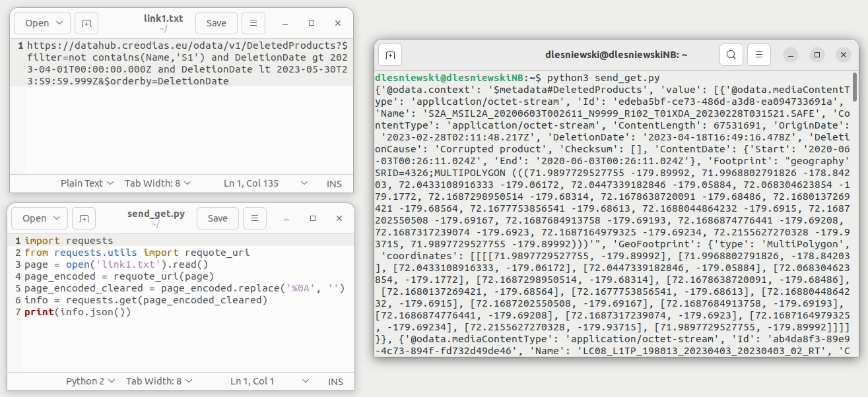Open the menu icon in send_get.py editor
This screenshot has width=868, height=397.
pos(253,218)
